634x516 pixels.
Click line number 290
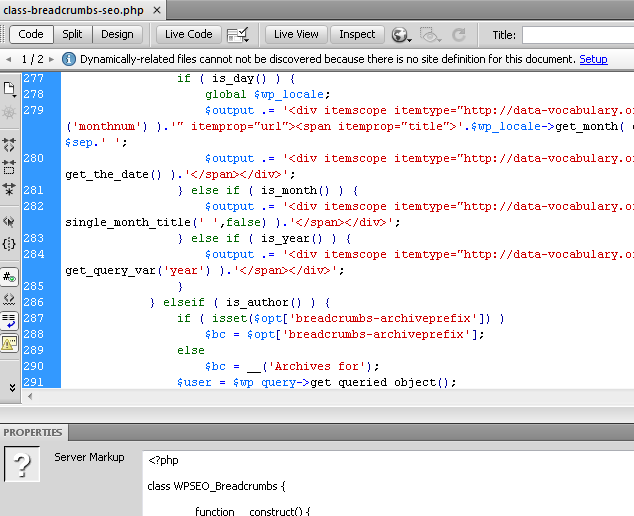[x=33, y=366]
